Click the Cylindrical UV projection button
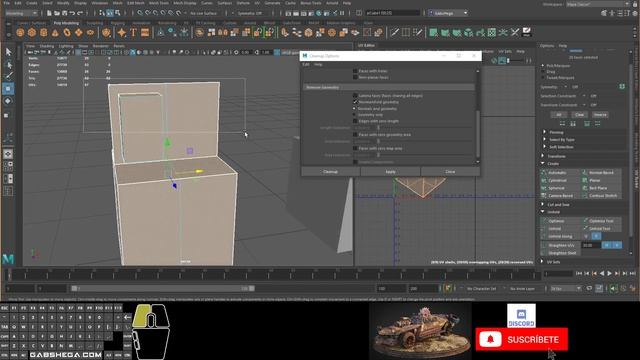The width and height of the screenshot is (640, 360). click(x=560, y=180)
